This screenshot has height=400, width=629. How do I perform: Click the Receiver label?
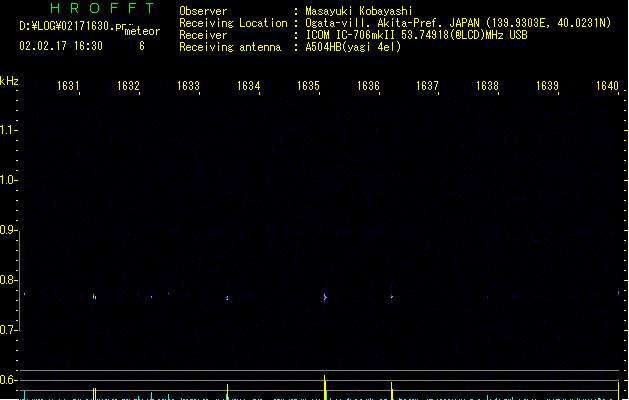[203, 35]
